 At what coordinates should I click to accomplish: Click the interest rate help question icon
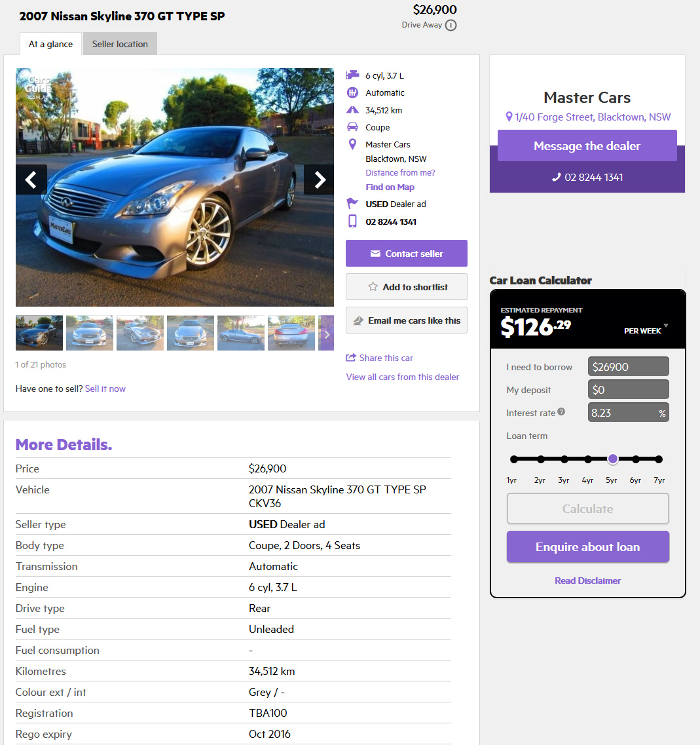561,412
